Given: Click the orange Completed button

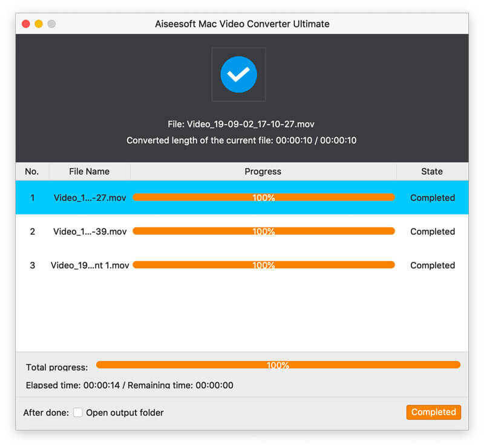Looking at the screenshot, I should 433,412.
